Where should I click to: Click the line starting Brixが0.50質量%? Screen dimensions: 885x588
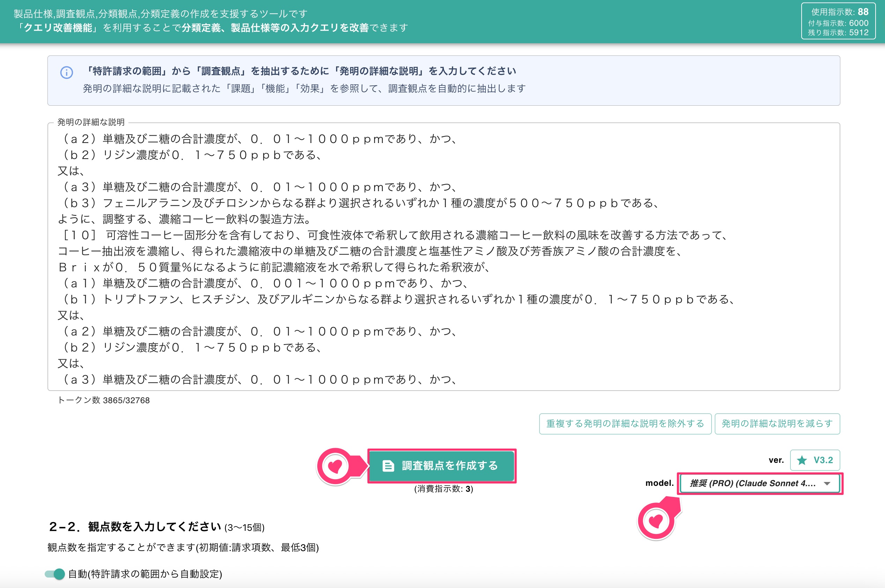point(275,267)
